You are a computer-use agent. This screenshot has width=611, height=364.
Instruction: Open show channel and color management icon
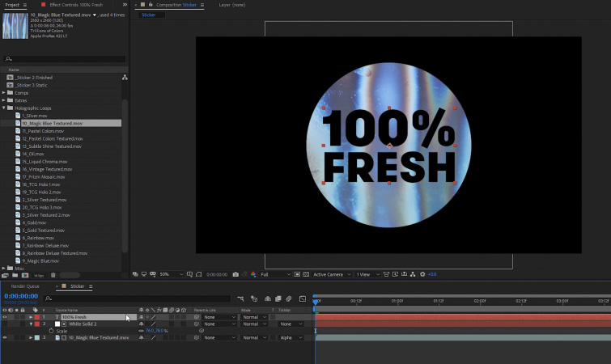pos(253,274)
